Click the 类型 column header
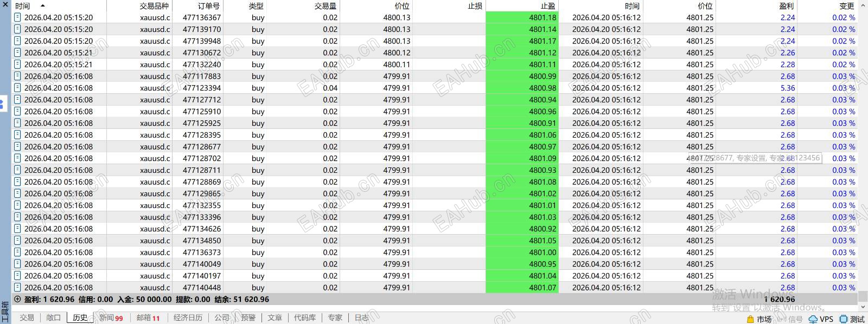 click(x=256, y=6)
